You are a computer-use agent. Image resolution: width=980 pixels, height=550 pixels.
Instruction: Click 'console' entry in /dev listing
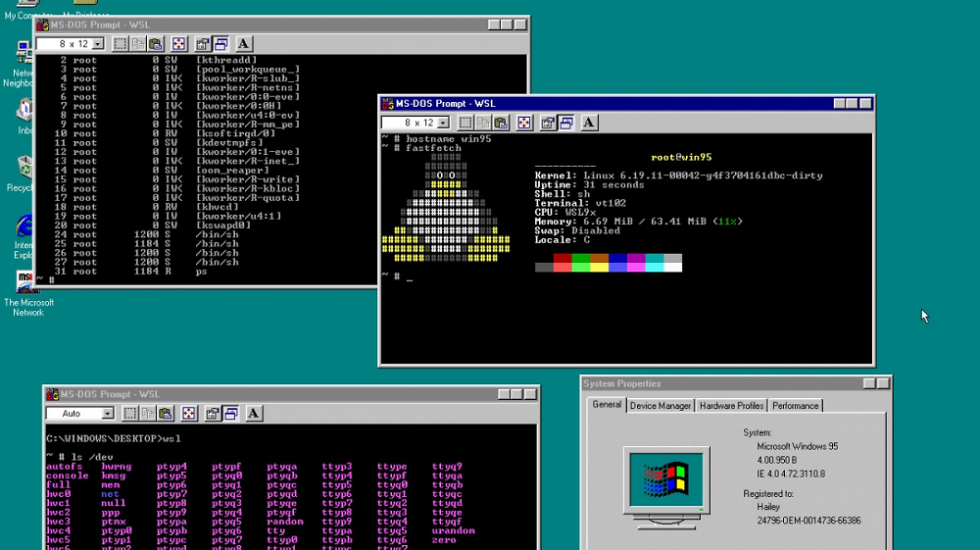tap(67, 475)
